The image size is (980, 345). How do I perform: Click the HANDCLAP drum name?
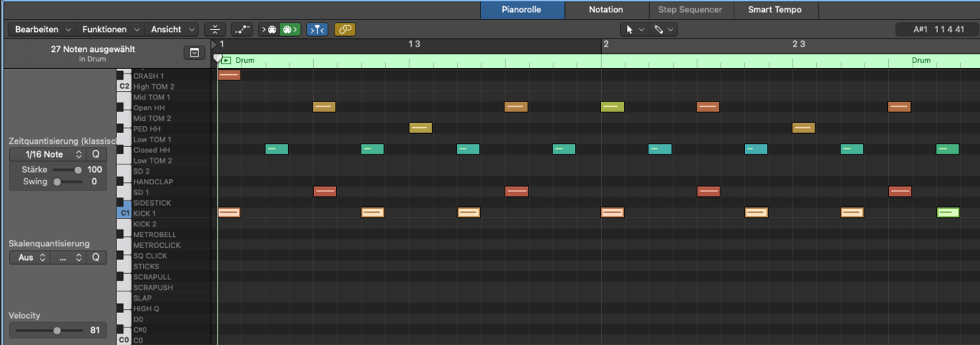(152, 181)
